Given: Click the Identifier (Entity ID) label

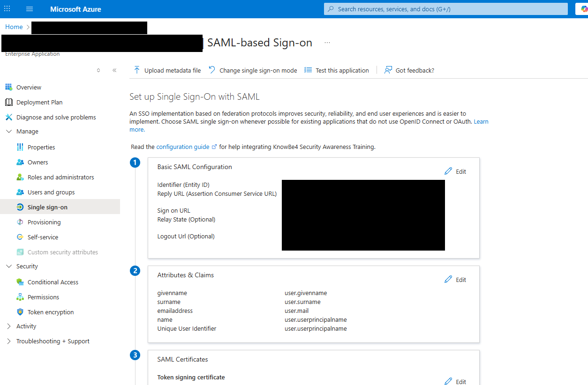Looking at the screenshot, I should (183, 185).
